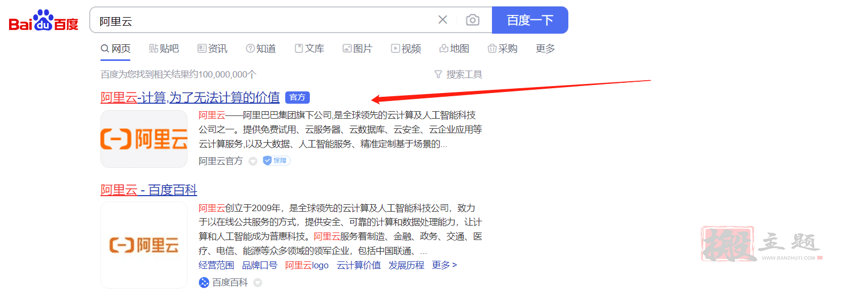Select the 网页 tab
The width and height of the screenshot is (868, 302).
tap(115, 49)
